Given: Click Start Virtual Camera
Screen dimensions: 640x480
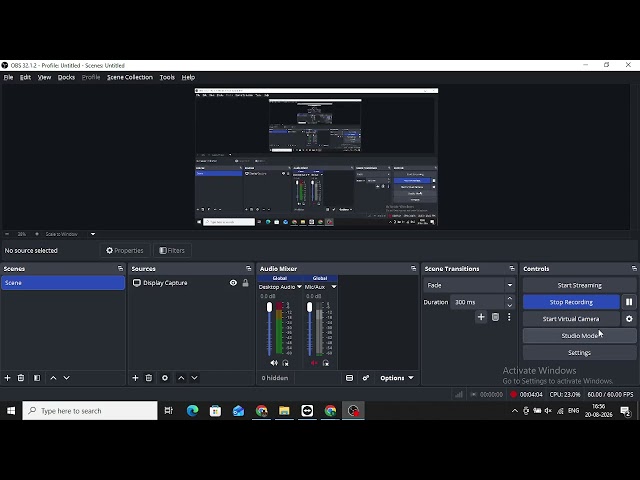Looking at the screenshot, I should pyautogui.click(x=571, y=319).
